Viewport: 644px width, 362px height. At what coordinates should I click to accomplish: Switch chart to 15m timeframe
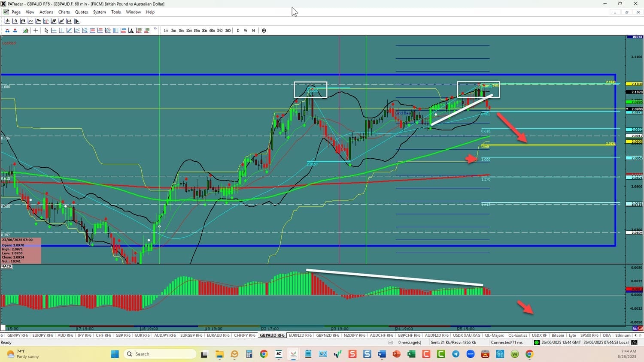(x=197, y=30)
